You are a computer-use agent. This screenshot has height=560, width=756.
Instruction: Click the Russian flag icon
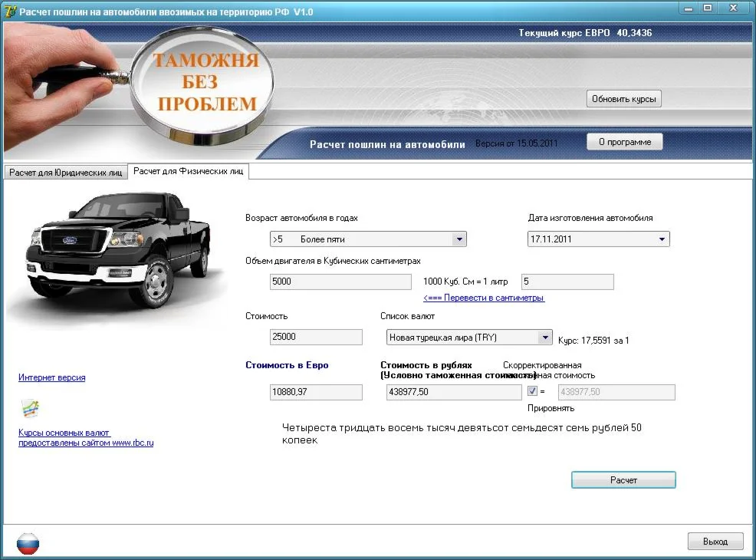[28, 542]
